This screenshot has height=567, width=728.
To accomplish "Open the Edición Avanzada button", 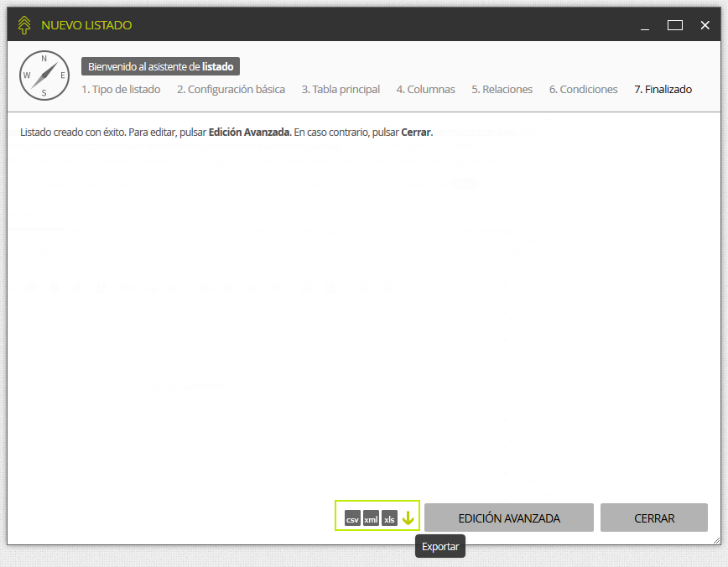I will point(509,518).
